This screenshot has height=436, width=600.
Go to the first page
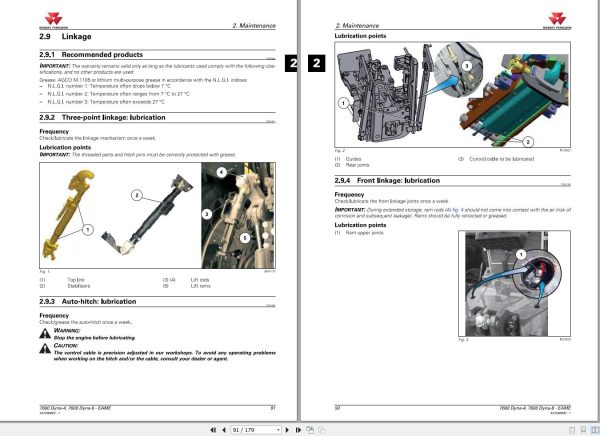click(x=213, y=430)
